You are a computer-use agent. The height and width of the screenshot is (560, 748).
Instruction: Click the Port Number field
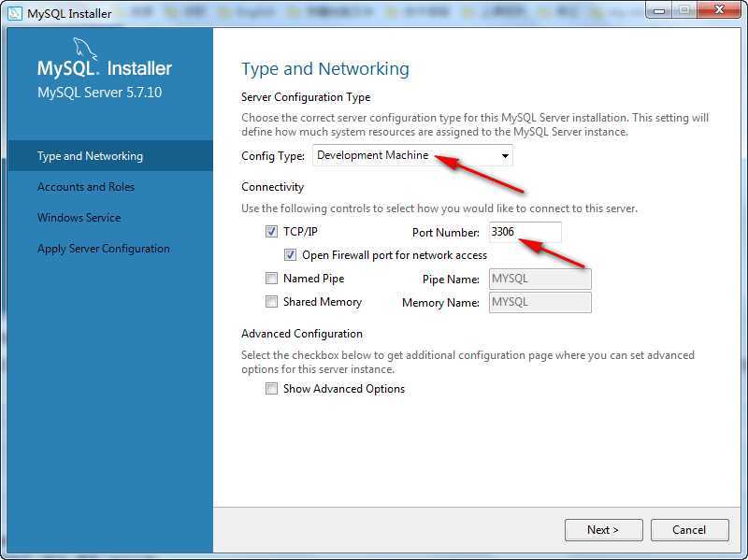(x=525, y=232)
